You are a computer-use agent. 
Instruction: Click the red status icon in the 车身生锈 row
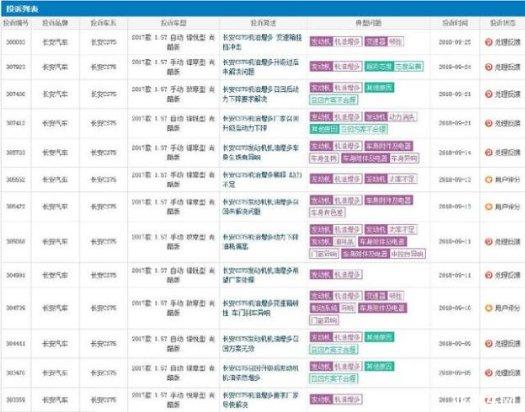pyautogui.click(x=489, y=153)
